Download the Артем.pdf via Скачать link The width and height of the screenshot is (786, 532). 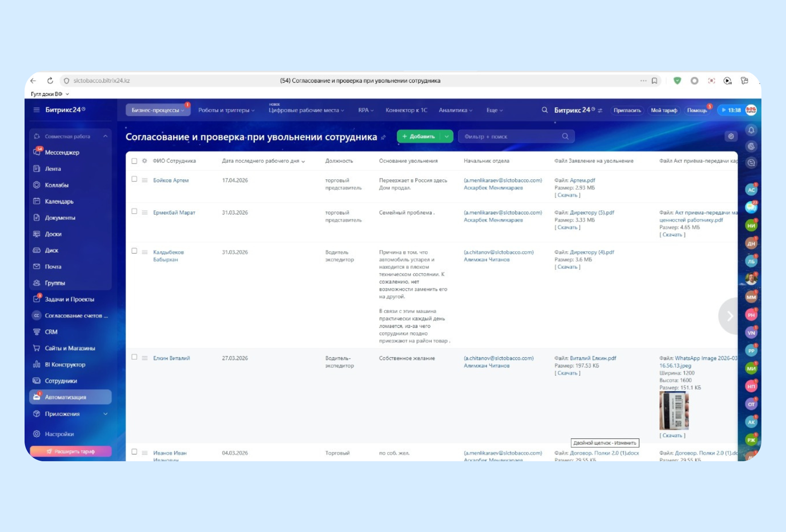567,195
